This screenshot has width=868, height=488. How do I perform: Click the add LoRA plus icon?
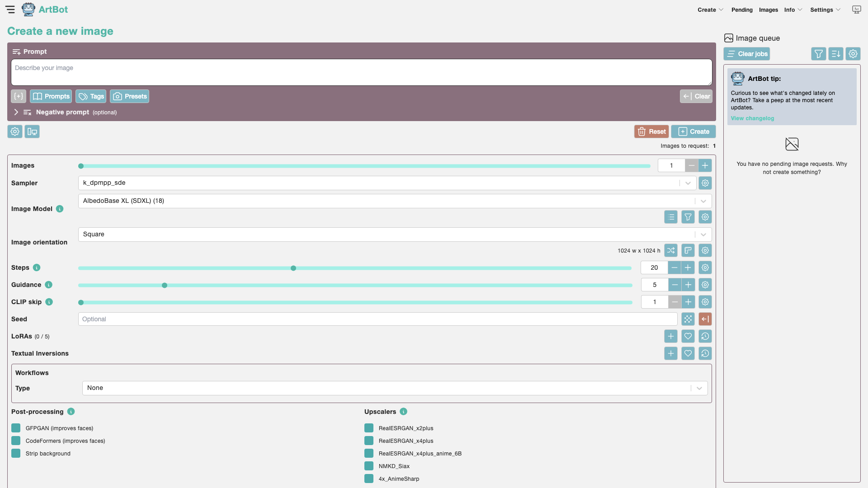tap(670, 336)
